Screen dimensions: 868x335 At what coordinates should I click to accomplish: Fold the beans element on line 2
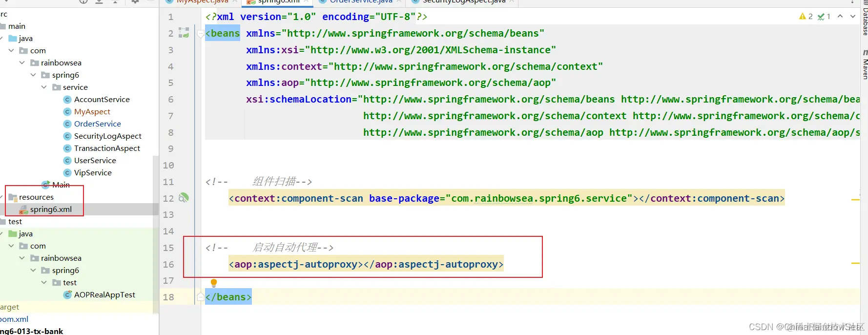(200, 34)
